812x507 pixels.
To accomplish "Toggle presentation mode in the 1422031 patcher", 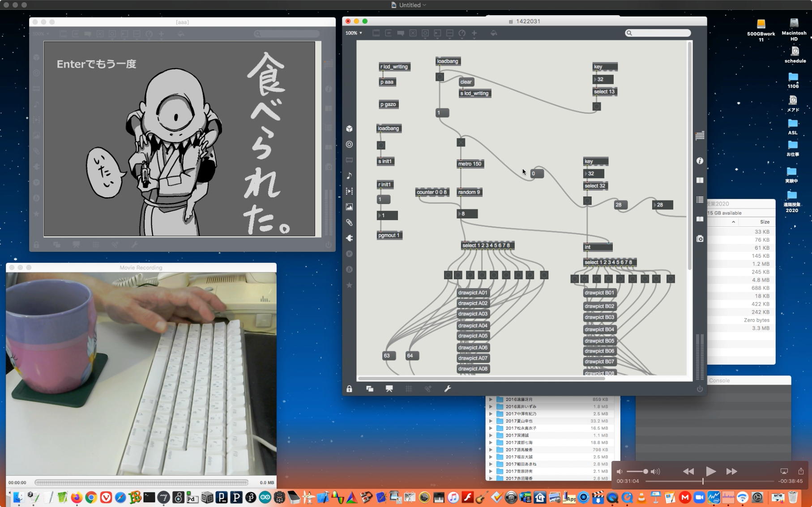I will (x=389, y=389).
